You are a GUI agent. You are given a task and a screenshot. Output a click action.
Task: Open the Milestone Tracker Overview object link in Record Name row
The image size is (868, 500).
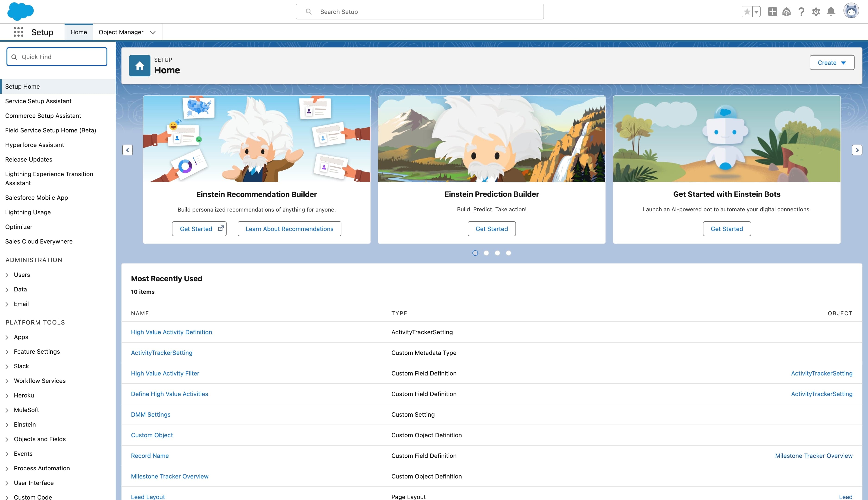pyautogui.click(x=814, y=456)
